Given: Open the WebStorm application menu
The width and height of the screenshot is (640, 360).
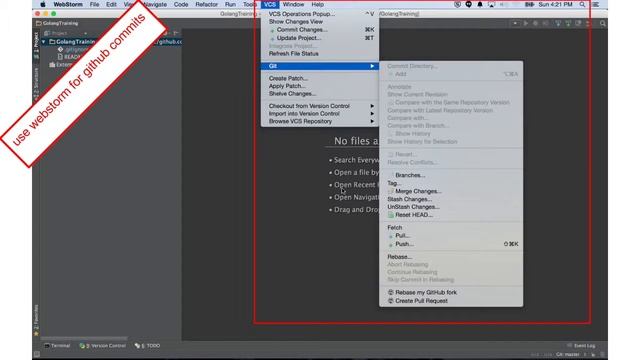Looking at the screenshot, I should click(x=68, y=4).
